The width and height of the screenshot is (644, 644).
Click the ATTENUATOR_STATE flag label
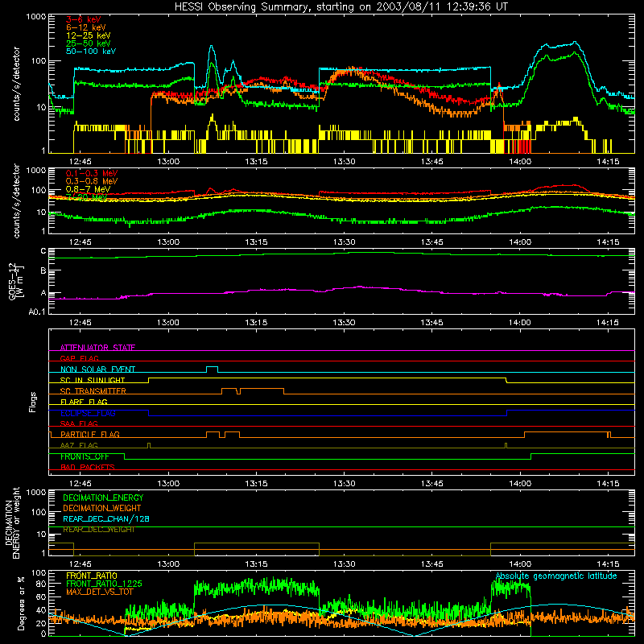(x=97, y=348)
